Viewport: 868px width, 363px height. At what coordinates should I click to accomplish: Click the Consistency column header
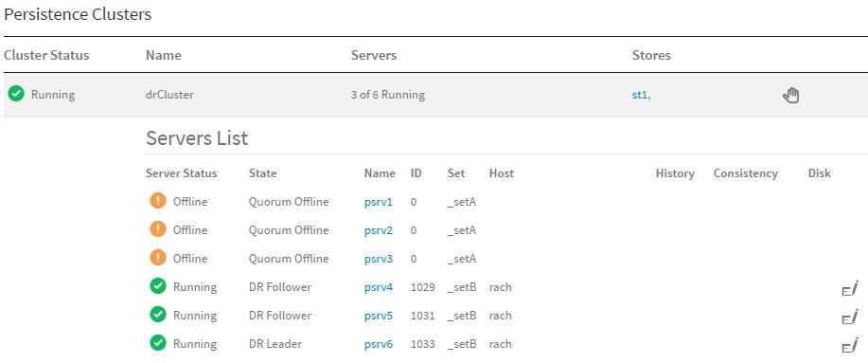click(745, 173)
